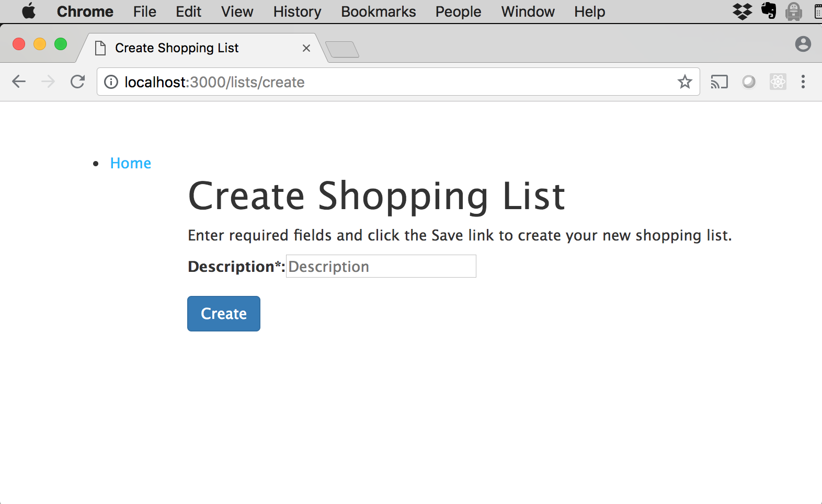This screenshot has width=822, height=504.
Task: Click into the Description input field
Action: pyautogui.click(x=381, y=266)
